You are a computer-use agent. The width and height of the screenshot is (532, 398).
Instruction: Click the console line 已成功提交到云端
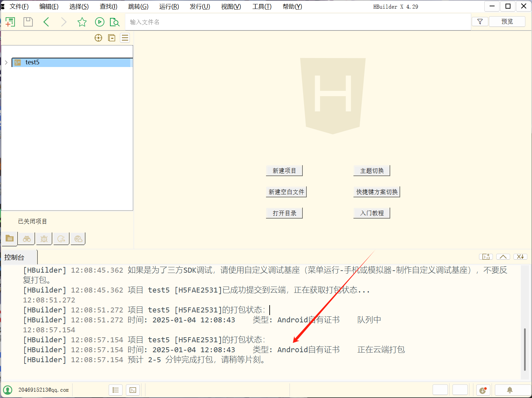tap(196, 290)
